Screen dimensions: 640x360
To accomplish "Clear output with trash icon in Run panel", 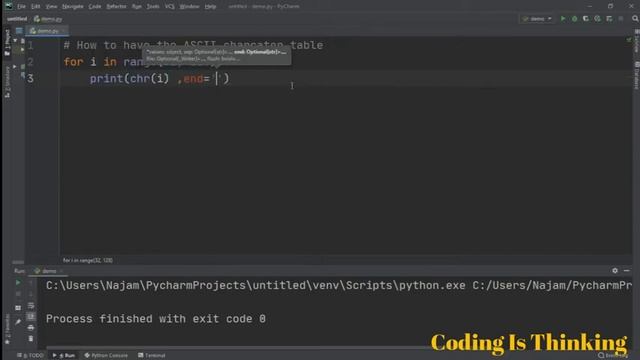I will tap(31, 338).
